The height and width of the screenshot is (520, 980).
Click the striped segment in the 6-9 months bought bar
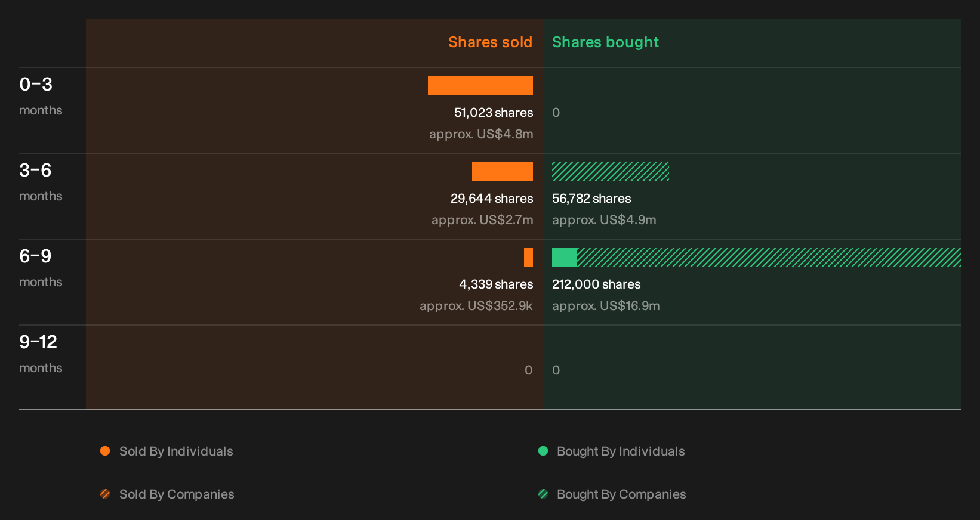coord(769,258)
